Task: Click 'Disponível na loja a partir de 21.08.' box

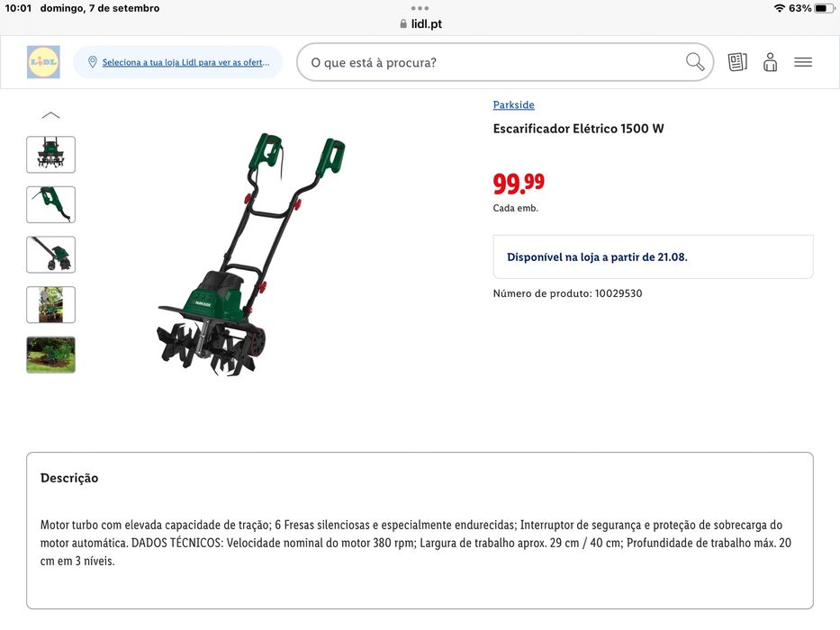Action: pyautogui.click(x=653, y=256)
